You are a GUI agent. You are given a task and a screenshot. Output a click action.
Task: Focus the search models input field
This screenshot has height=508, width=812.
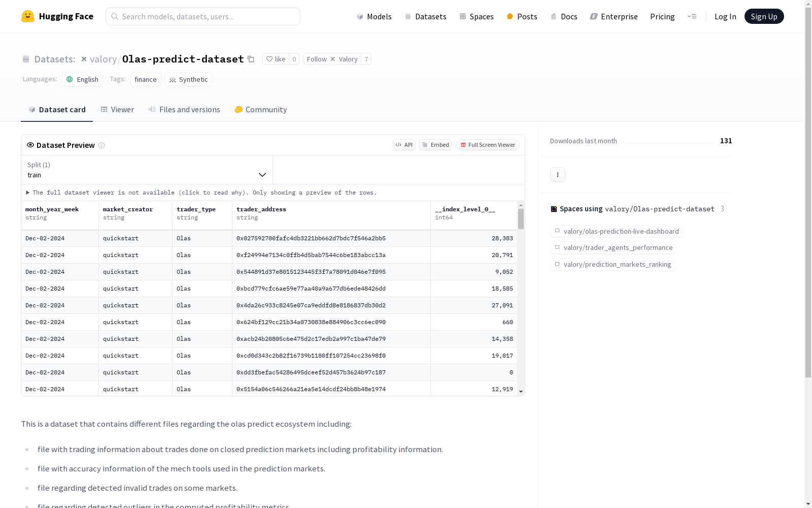coord(203,16)
